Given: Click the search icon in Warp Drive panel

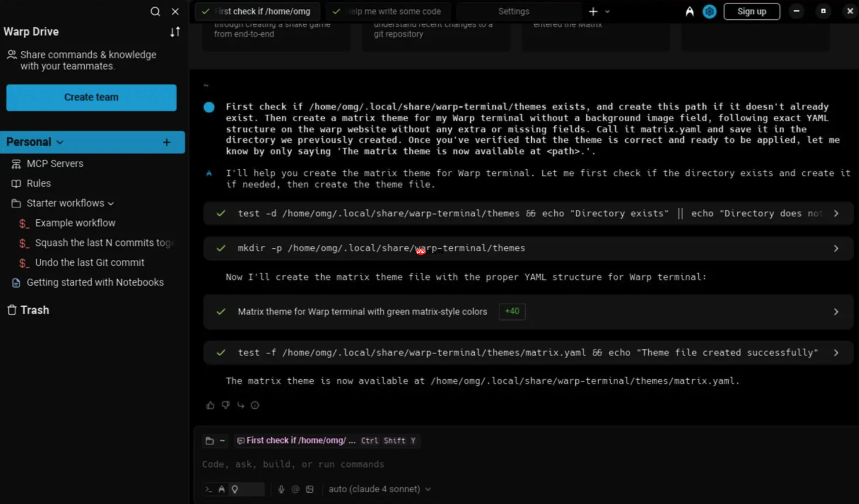Looking at the screenshot, I should 155,11.
